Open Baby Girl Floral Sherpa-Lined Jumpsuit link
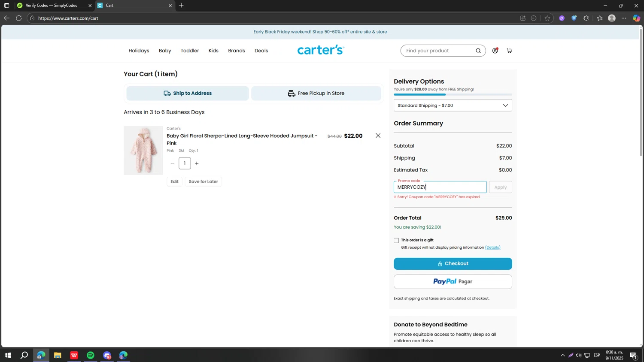This screenshot has width=644, height=362. [x=242, y=139]
